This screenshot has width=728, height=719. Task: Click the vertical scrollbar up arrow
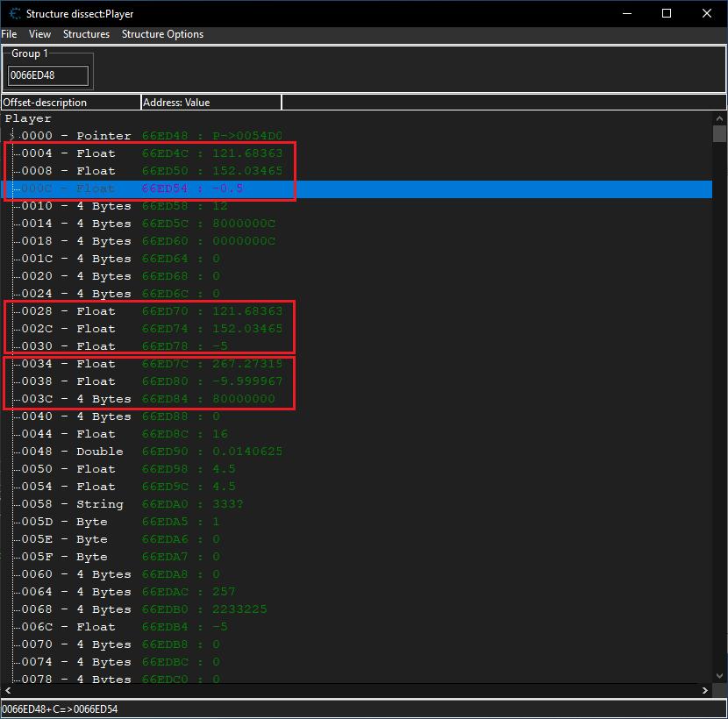click(x=719, y=118)
